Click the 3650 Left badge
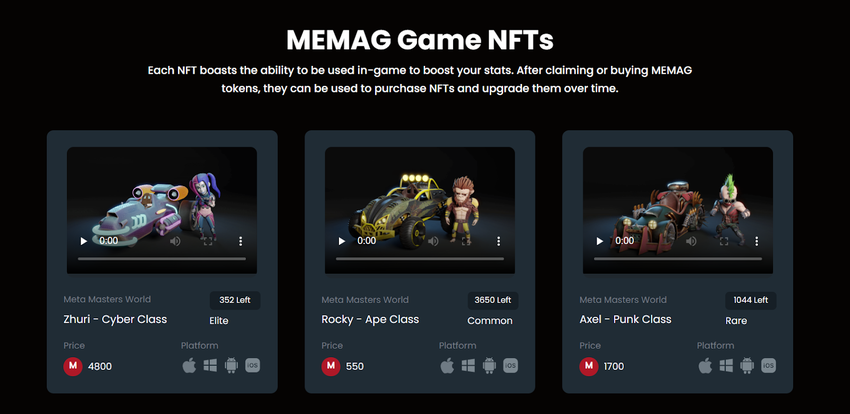850x414 pixels. [493, 300]
